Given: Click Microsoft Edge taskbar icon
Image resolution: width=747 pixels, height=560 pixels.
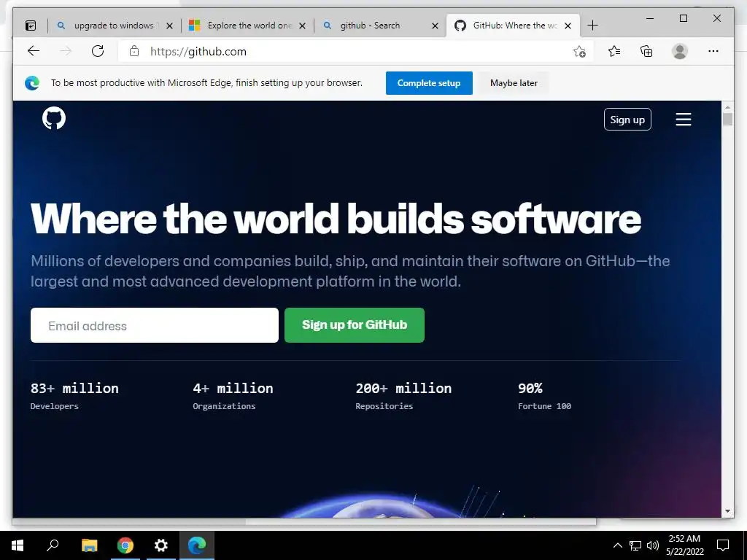Looking at the screenshot, I should 197,545.
